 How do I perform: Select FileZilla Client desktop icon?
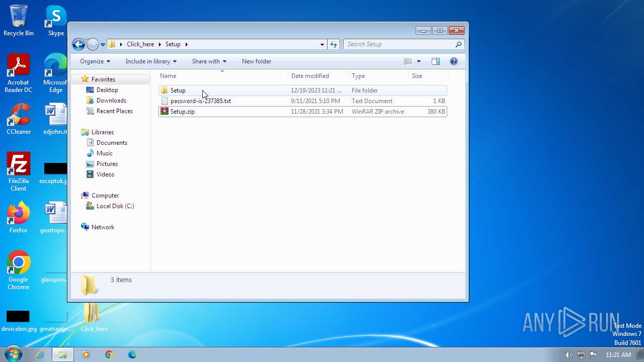(19, 171)
